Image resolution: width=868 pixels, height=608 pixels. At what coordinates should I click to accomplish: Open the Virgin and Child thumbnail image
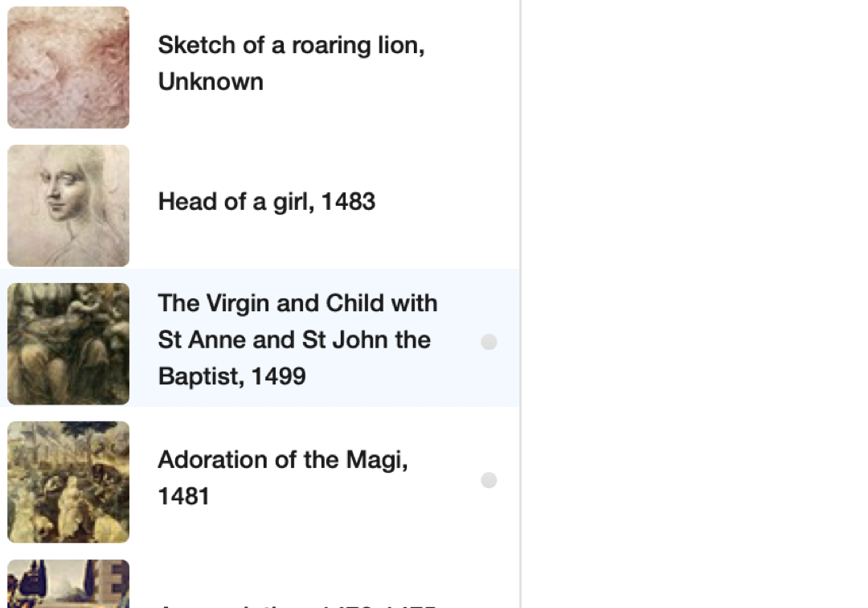[68, 343]
